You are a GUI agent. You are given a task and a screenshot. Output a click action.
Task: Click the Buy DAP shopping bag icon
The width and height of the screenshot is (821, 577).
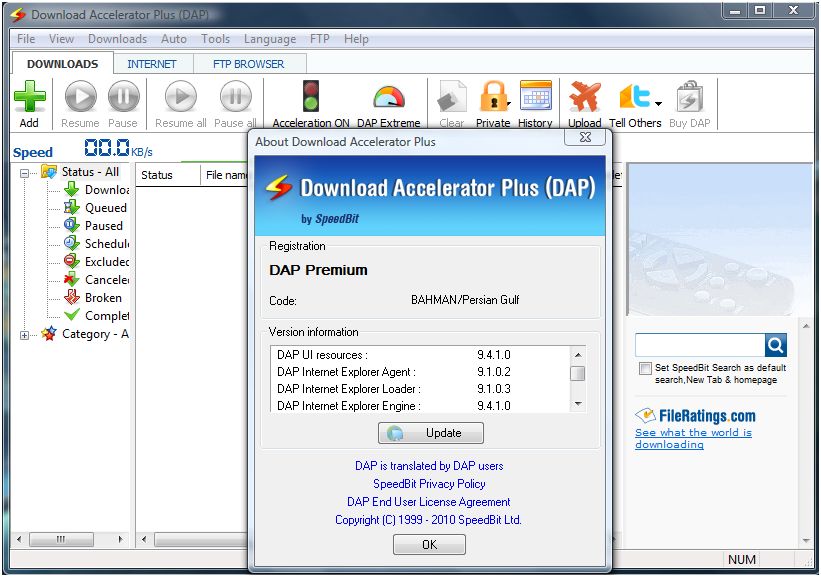click(x=690, y=96)
